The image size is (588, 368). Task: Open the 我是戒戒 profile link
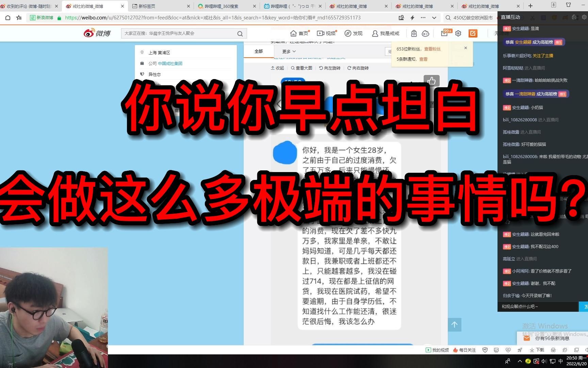pos(386,33)
